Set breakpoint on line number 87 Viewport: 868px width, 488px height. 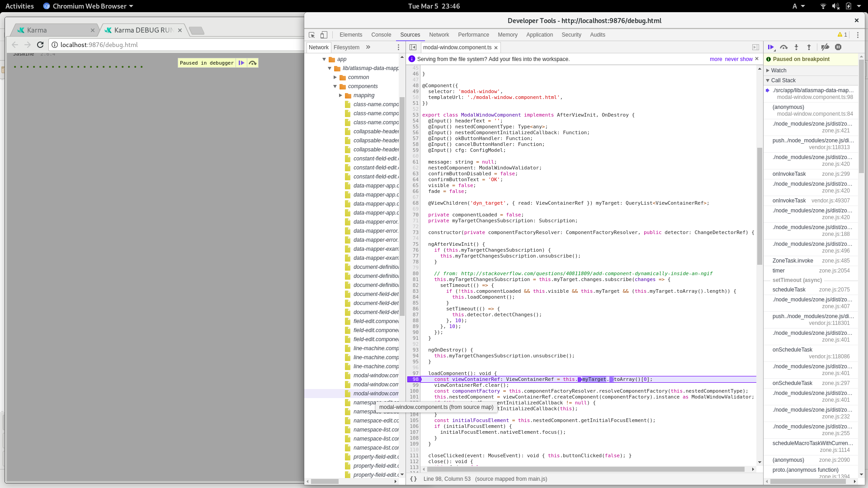click(415, 315)
